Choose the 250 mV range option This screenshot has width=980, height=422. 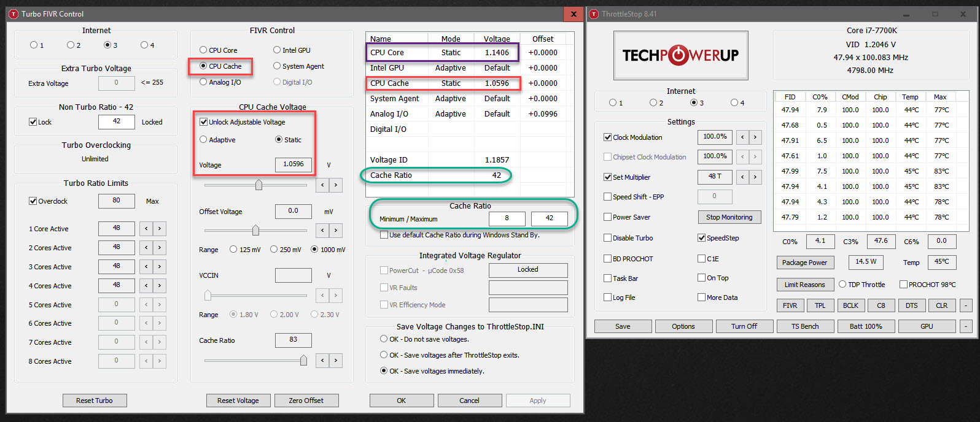[274, 250]
